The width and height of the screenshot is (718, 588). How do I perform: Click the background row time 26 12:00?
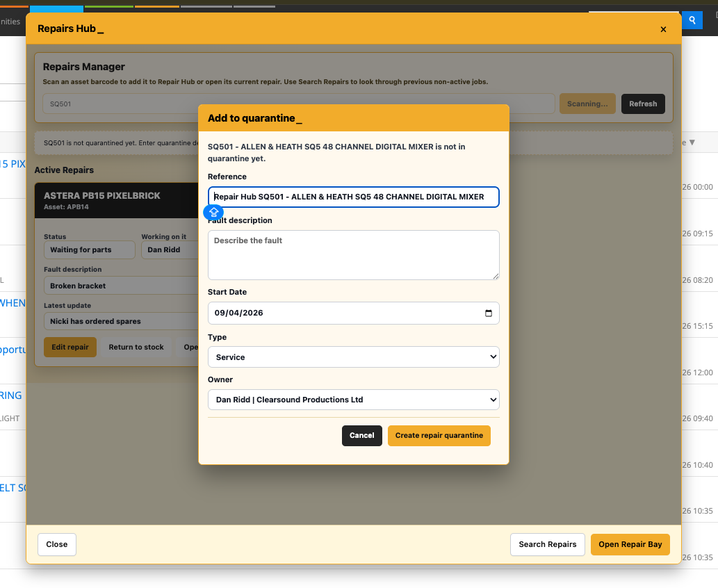[x=697, y=373]
